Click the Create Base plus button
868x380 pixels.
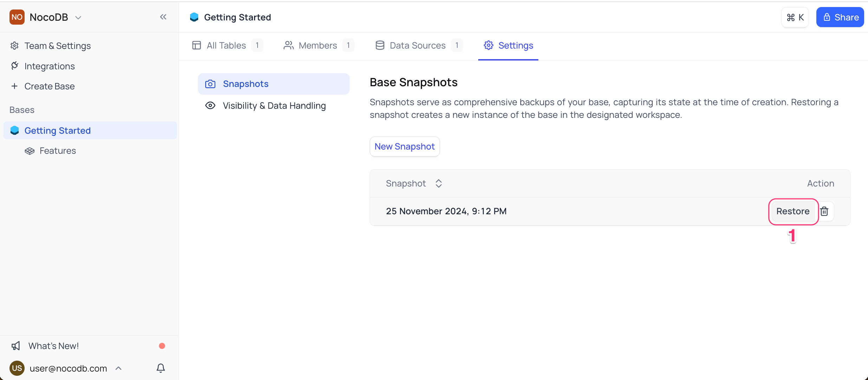(x=14, y=86)
